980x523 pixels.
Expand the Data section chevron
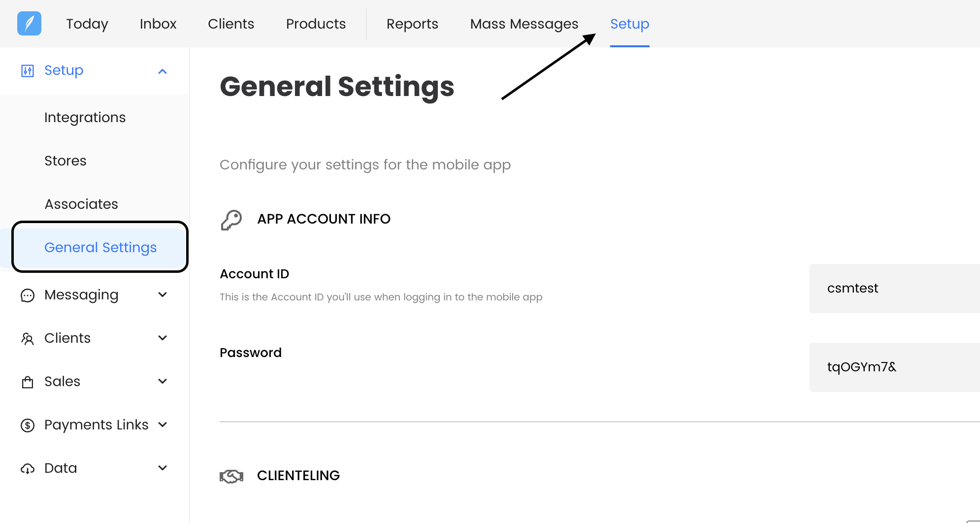(x=163, y=468)
